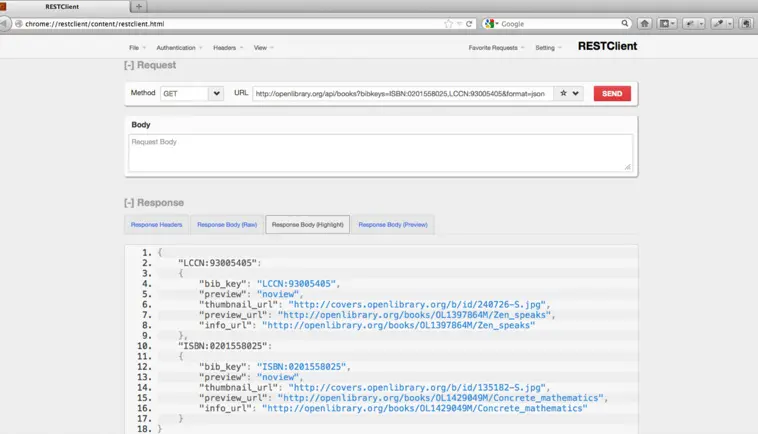The height and width of the screenshot is (434, 758).
Task: Open the 135182-S.jpg thumbnail URL
Action: [417, 388]
